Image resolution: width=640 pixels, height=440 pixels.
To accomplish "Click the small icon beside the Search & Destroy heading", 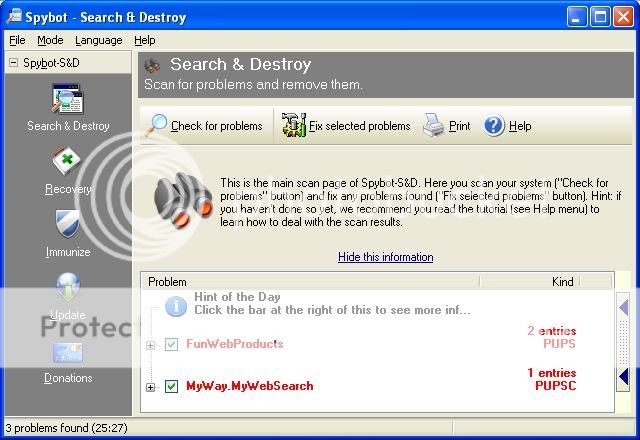I will pyautogui.click(x=152, y=65).
